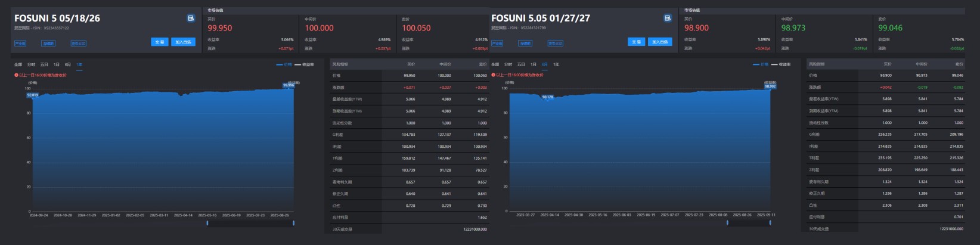Toggle 收益率 legend series on left chart
This screenshot has height=245, width=980.
click(305, 64)
